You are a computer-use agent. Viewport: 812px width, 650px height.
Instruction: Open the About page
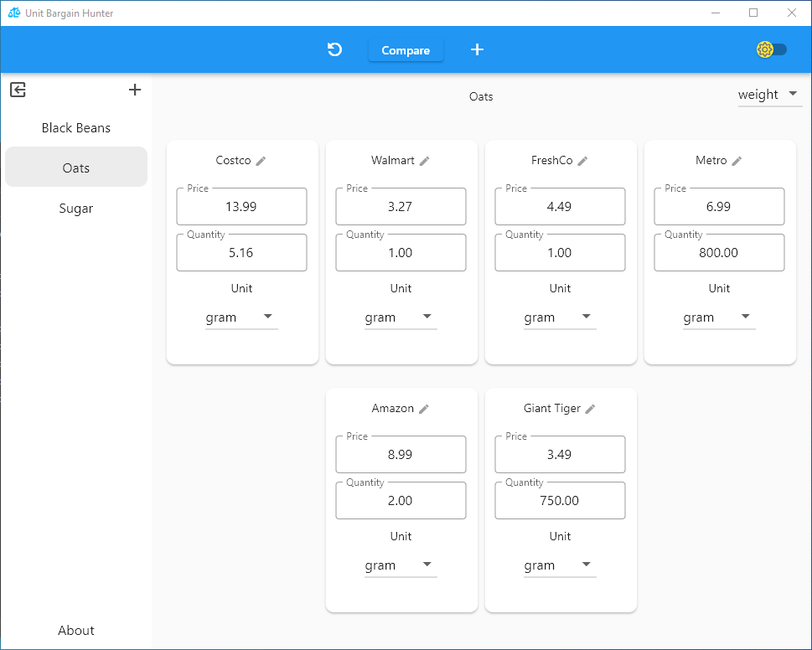tap(76, 631)
